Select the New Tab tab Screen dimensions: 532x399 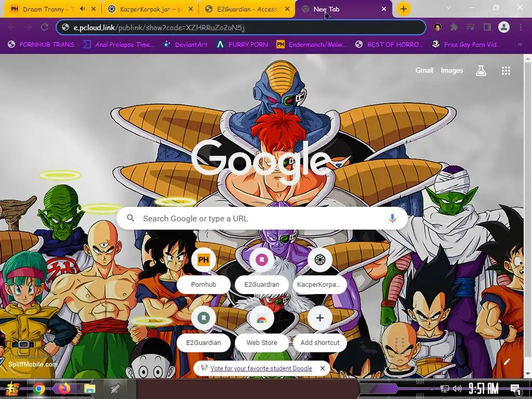click(x=343, y=9)
